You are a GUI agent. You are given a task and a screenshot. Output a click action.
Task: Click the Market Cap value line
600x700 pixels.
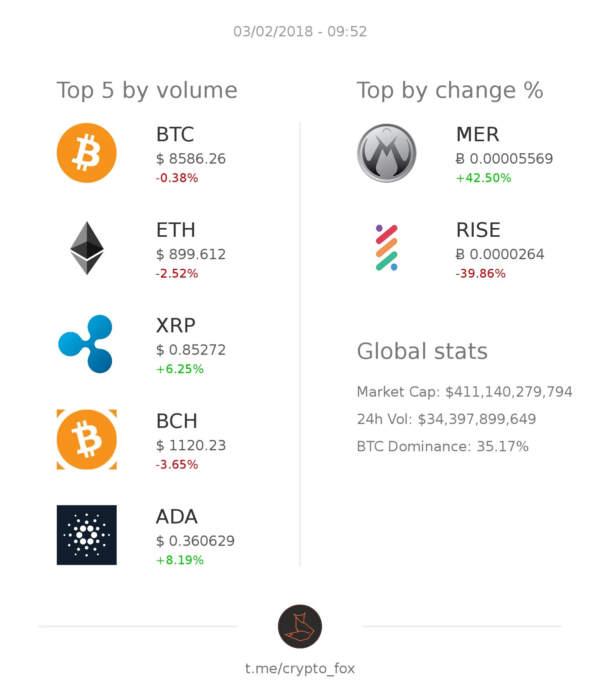(464, 392)
